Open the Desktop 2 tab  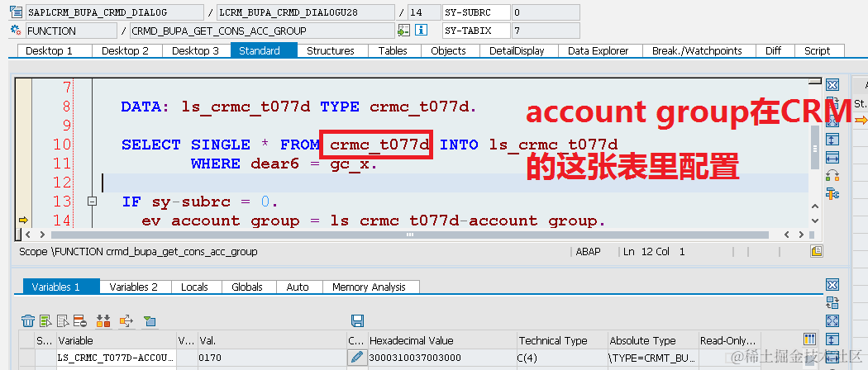click(x=125, y=51)
